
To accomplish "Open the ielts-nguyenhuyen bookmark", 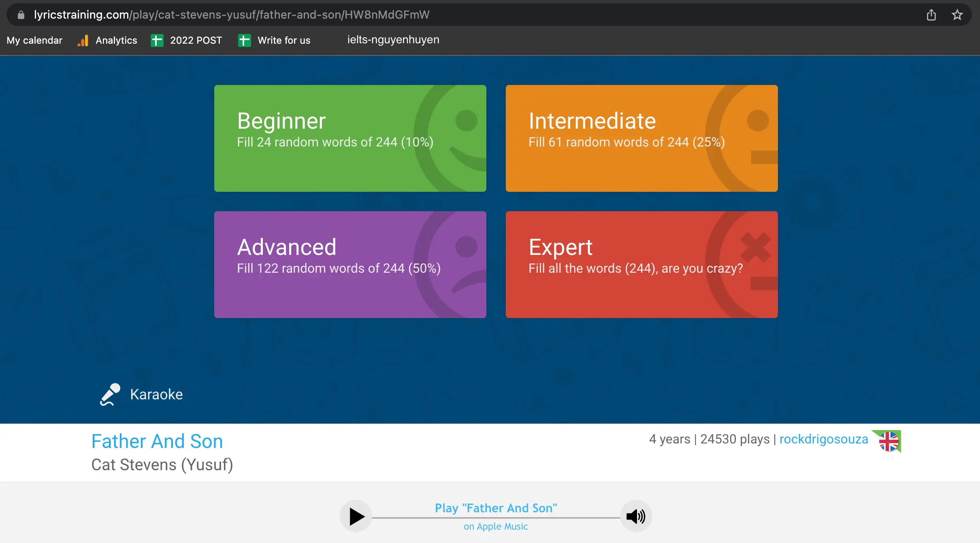I will coord(393,40).
